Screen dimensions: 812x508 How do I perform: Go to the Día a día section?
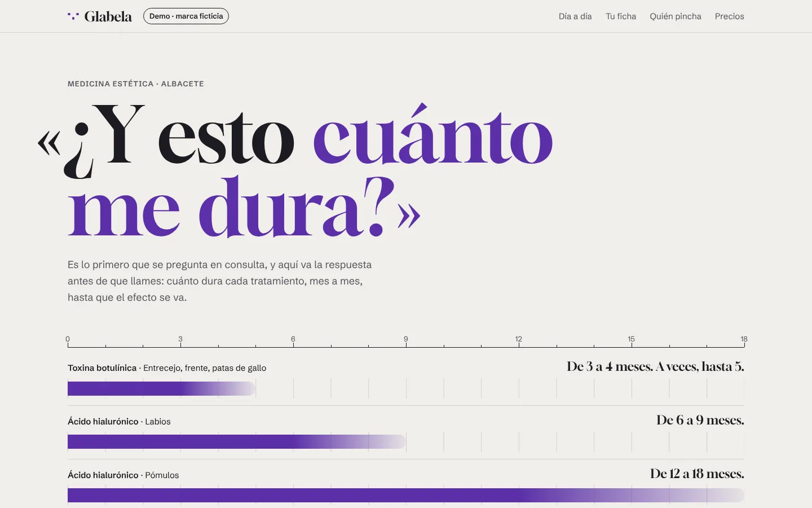[575, 16]
